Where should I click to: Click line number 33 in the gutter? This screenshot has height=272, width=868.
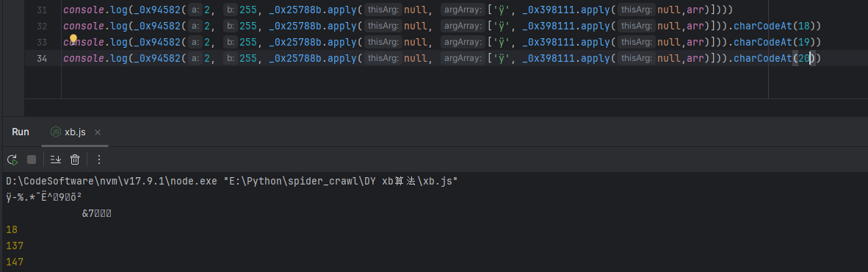(x=42, y=42)
